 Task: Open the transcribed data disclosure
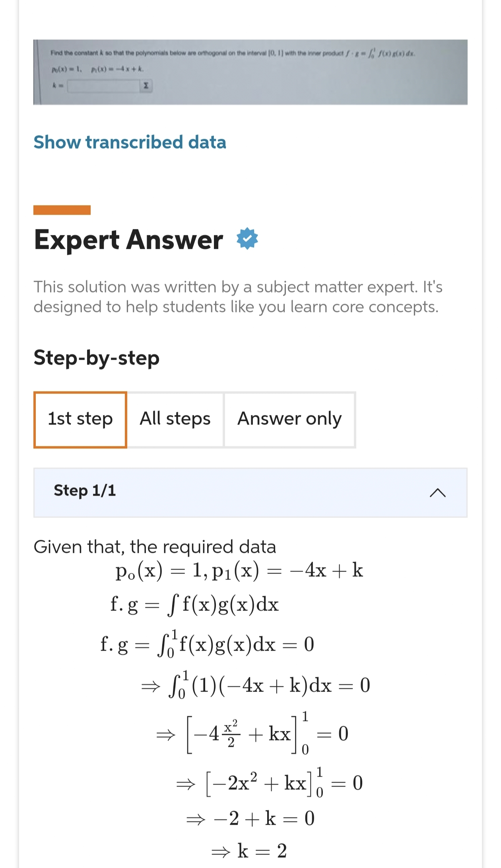[x=130, y=142]
